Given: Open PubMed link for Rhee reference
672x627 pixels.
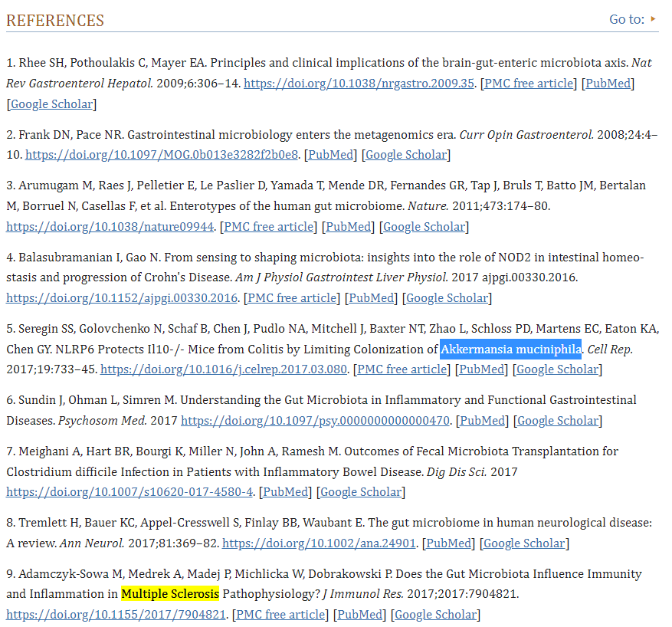Looking at the screenshot, I should click(x=608, y=84).
